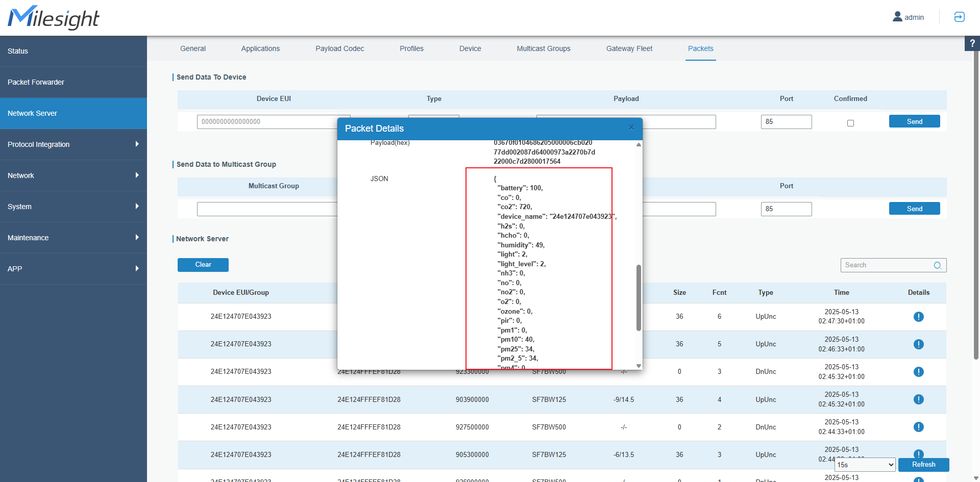Expand the Protocol Integration menu
Viewport: 980px width, 482px height.
[73, 144]
